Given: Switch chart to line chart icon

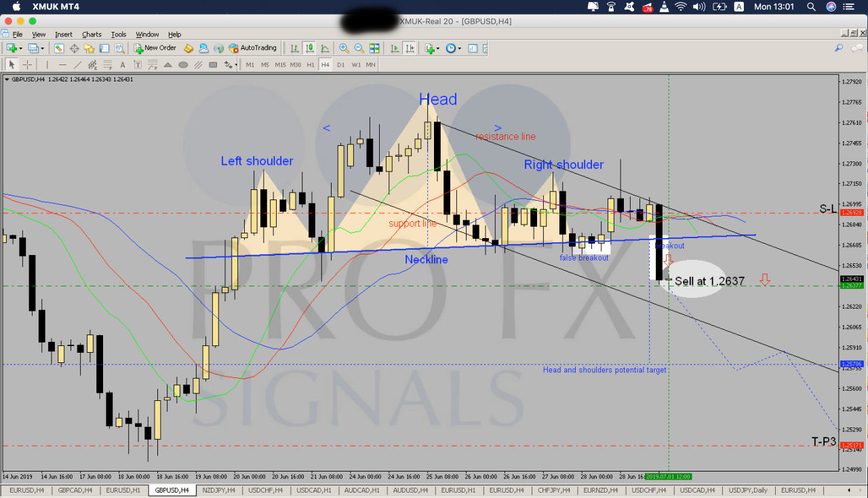Looking at the screenshot, I should [x=325, y=48].
